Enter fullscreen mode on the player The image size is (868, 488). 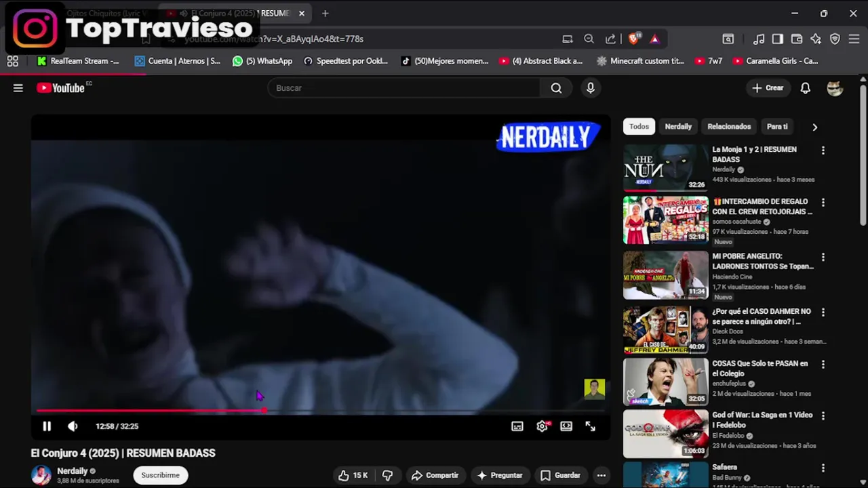(591, 426)
